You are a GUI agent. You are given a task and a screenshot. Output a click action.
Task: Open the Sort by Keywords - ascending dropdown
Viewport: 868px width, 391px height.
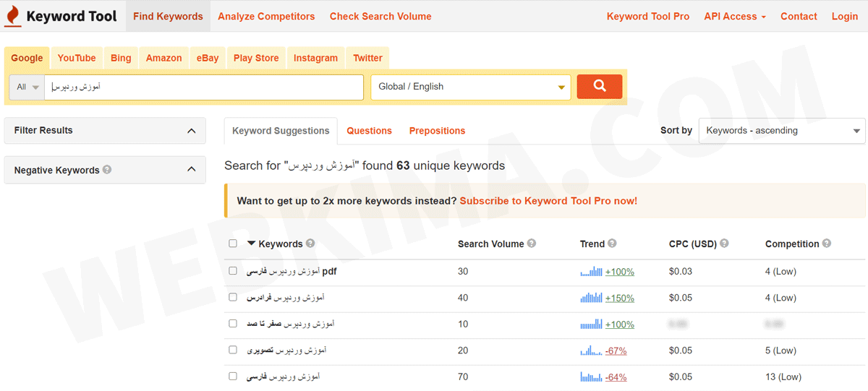click(x=782, y=131)
